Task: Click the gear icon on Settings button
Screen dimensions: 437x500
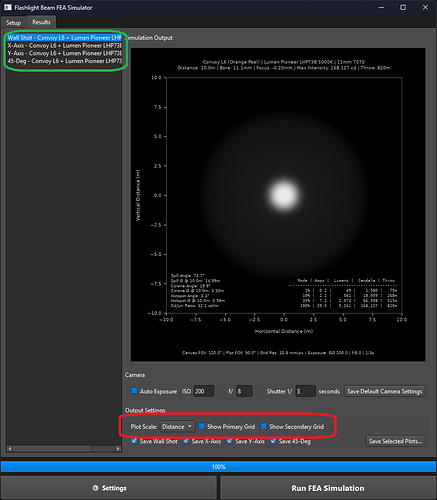Action: click(x=95, y=488)
